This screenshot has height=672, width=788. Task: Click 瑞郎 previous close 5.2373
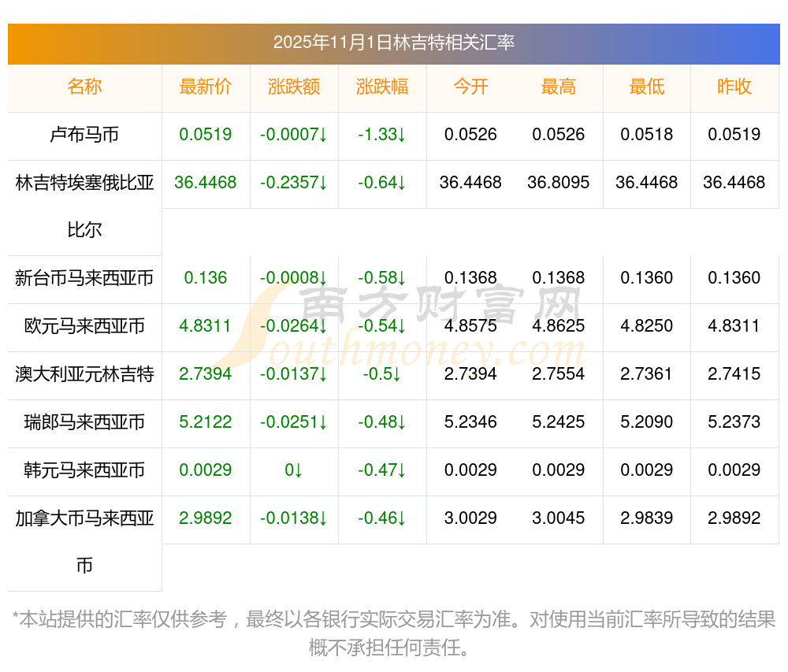click(x=734, y=422)
